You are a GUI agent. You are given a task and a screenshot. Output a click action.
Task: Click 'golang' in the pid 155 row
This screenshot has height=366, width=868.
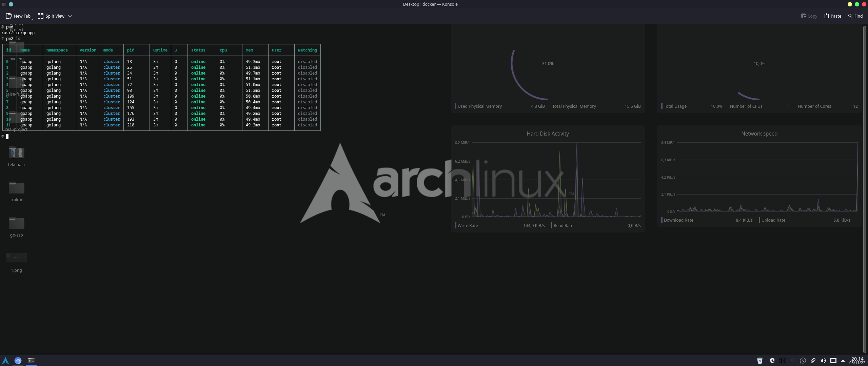54,108
